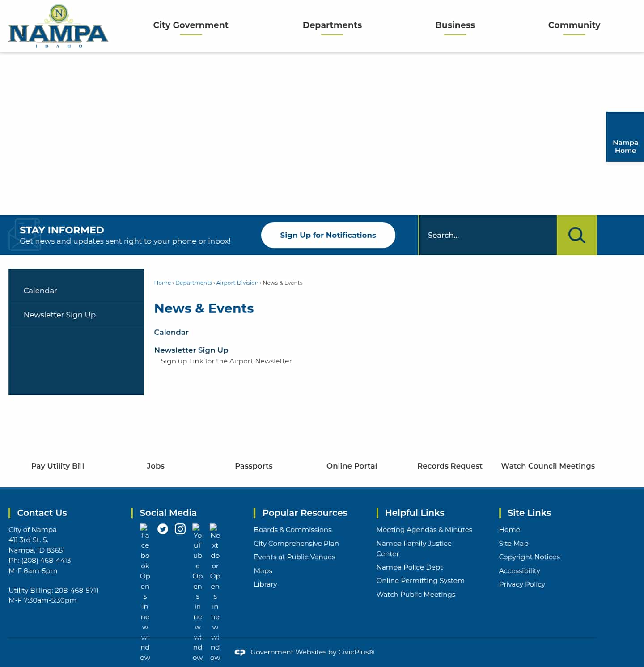Open the Community navigation menu
Image resolution: width=644 pixels, height=667 pixels.
(x=574, y=25)
